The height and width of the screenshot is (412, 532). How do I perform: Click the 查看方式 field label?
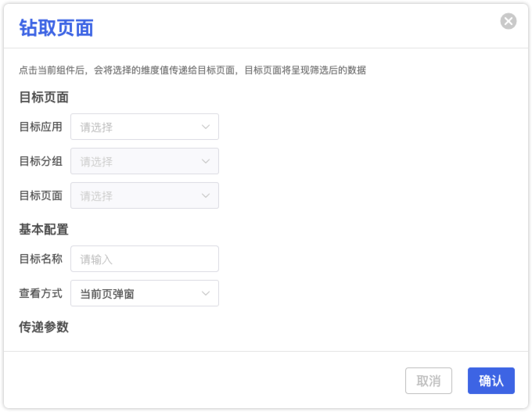coord(41,293)
